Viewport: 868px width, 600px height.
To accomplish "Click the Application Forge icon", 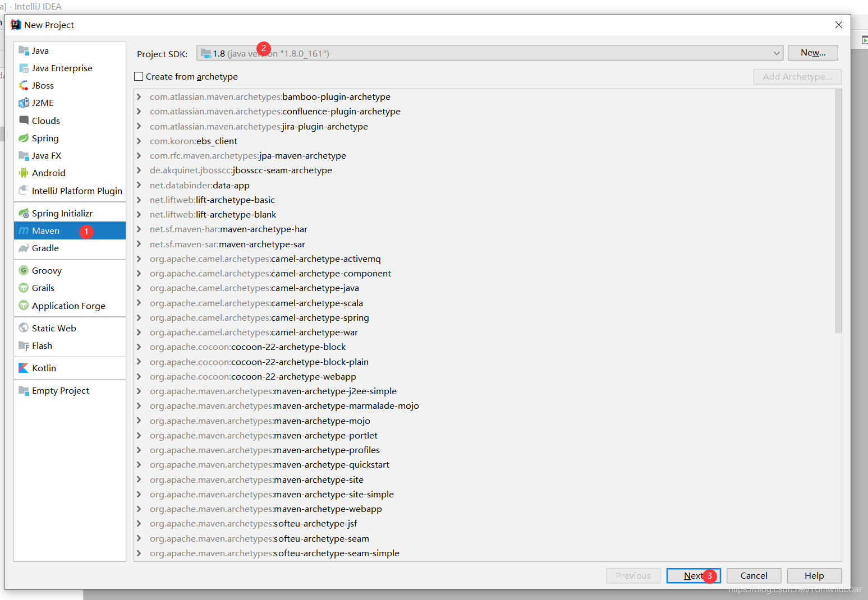I will click(24, 306).
